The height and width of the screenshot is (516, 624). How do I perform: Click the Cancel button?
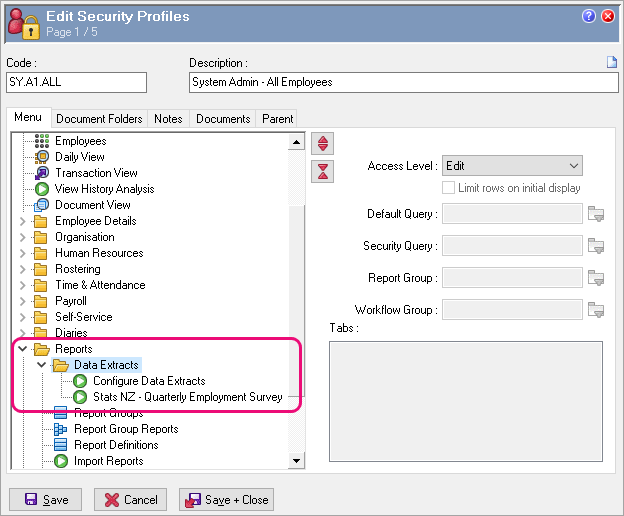pos(130,499)
